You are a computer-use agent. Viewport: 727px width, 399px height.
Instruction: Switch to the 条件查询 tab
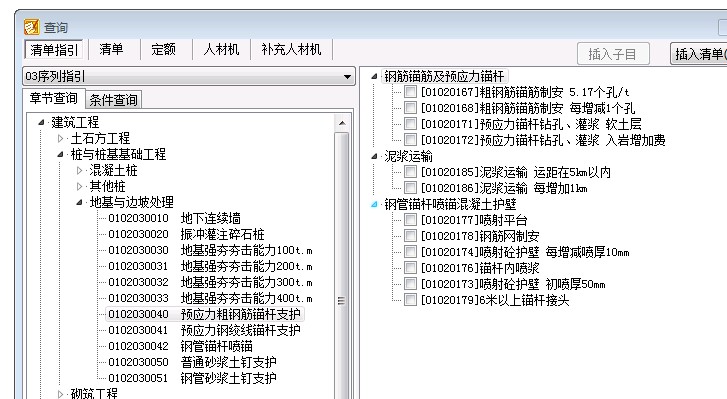(x=114, y=100)
